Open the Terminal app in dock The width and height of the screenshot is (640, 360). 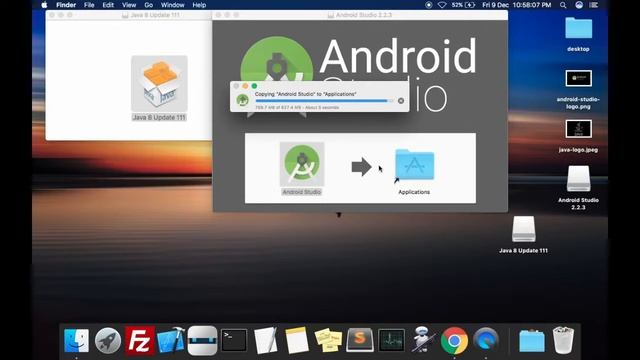point(234,340)
